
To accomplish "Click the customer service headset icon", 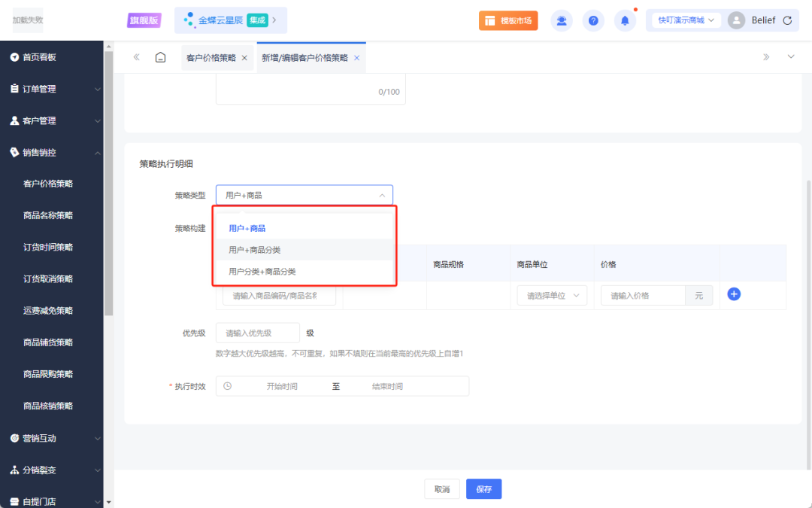I will point(562,20).
